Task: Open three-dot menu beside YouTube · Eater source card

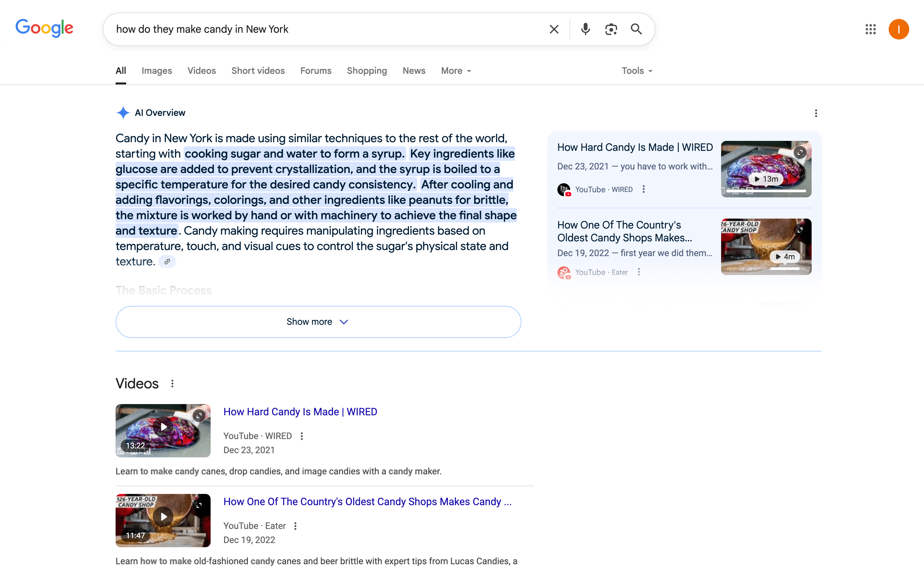Action: point(639,272)
